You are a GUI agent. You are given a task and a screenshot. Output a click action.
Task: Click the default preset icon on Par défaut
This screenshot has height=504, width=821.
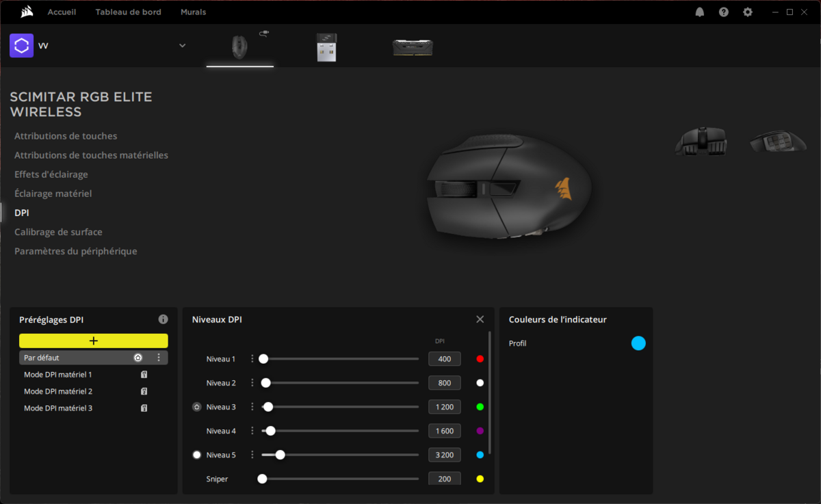tap(138, 358)
